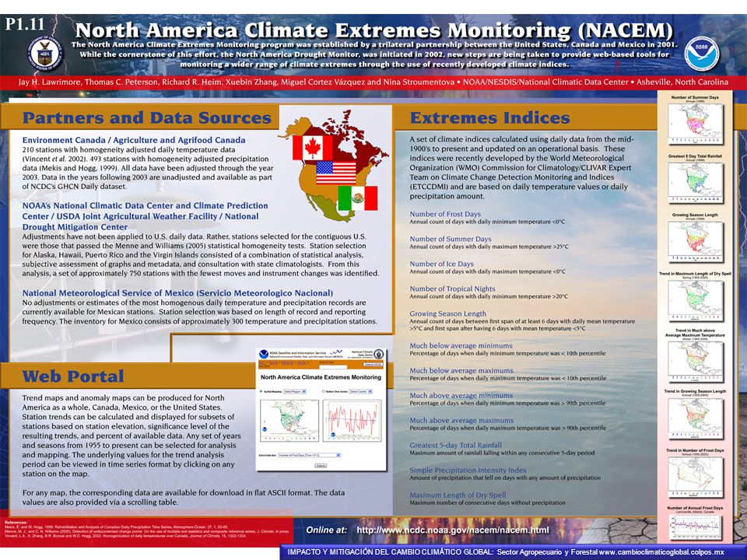747x560 pixels.
Task: Click the P1.11 poster number label
Action: point(24,24)
